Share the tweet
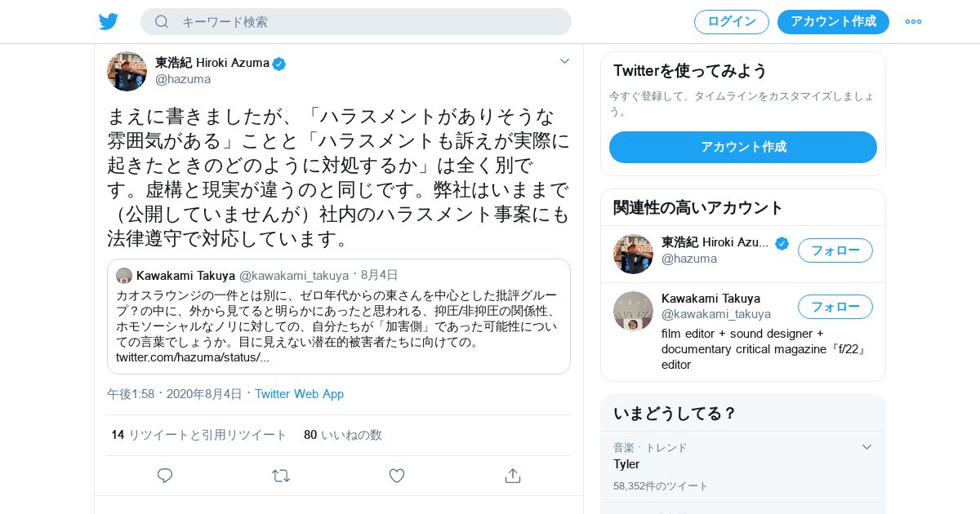Viewport: 980px width, 514px height. pos(513,476)
